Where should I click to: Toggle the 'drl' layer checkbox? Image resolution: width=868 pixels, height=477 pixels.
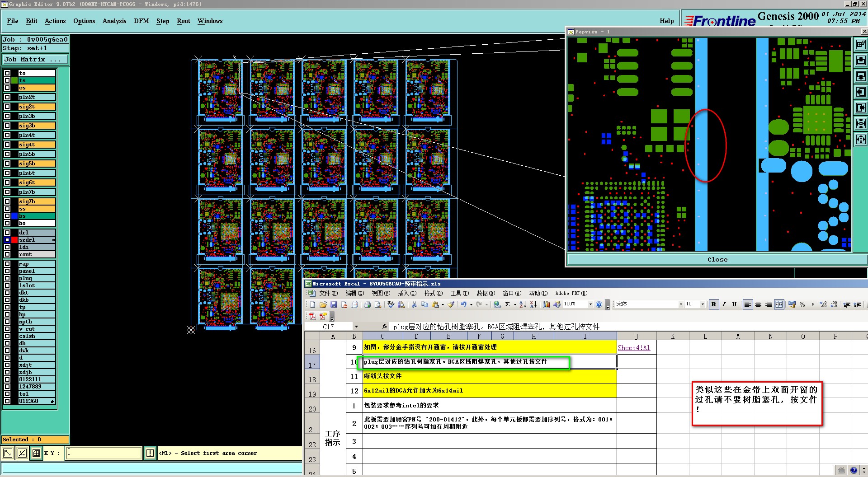(7, 233)
